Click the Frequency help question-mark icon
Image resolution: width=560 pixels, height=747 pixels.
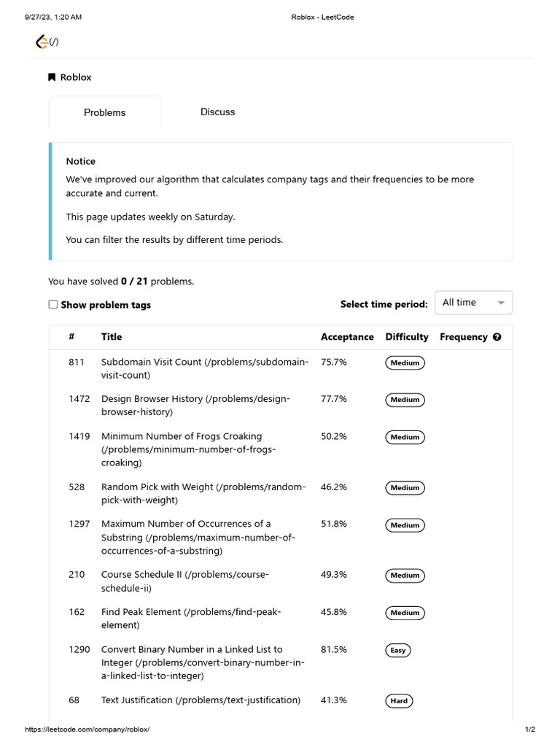[x=497, y=337]
